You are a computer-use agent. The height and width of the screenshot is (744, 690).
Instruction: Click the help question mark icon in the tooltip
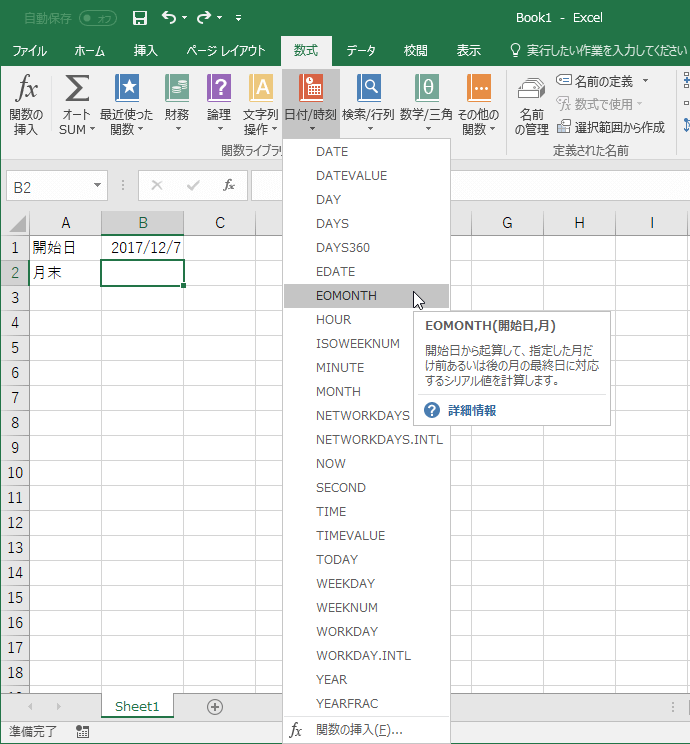point(432,410)
